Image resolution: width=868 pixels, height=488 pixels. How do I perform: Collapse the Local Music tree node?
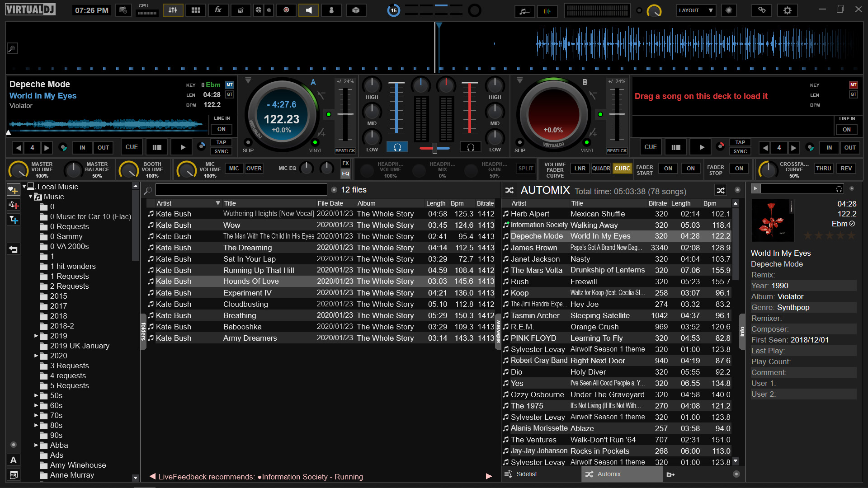click(x=24, y=186)
